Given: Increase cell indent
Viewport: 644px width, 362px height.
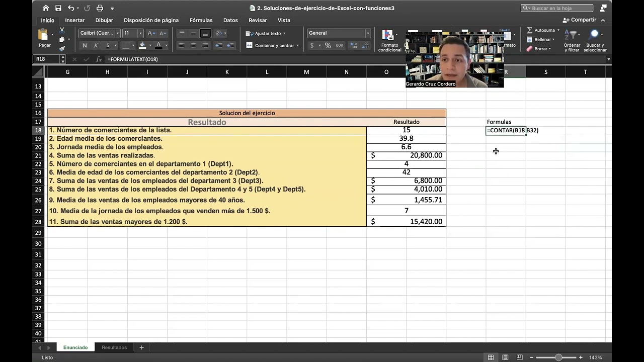Looking at the screenshot, I should pos(230,45).
